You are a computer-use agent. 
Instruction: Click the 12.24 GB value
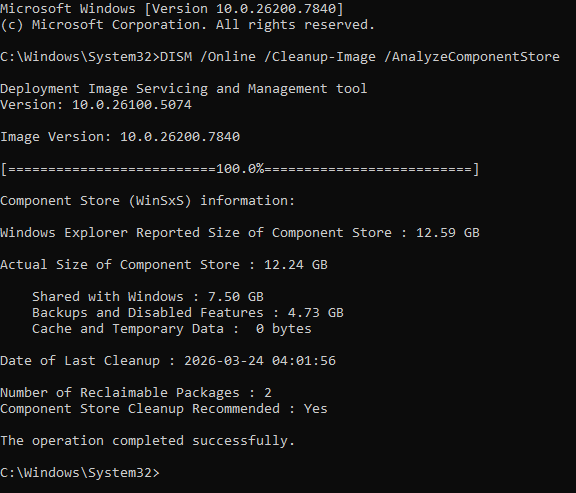coord(296,265)
